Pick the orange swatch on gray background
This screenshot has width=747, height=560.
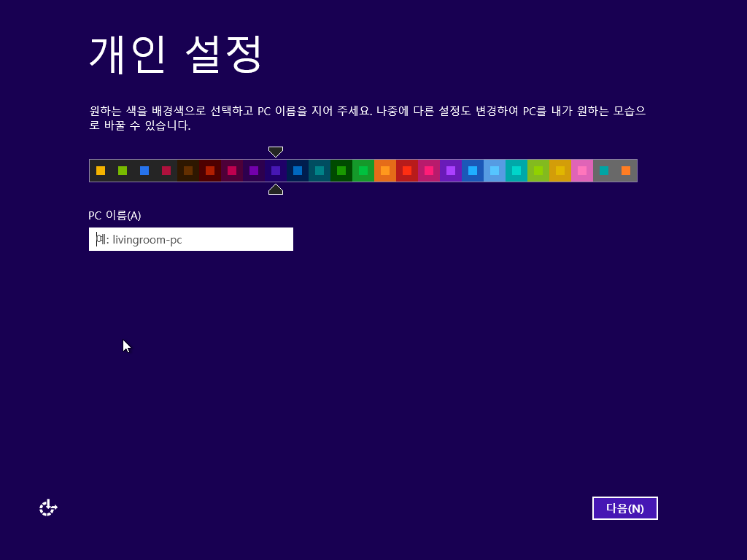(626, 171)
